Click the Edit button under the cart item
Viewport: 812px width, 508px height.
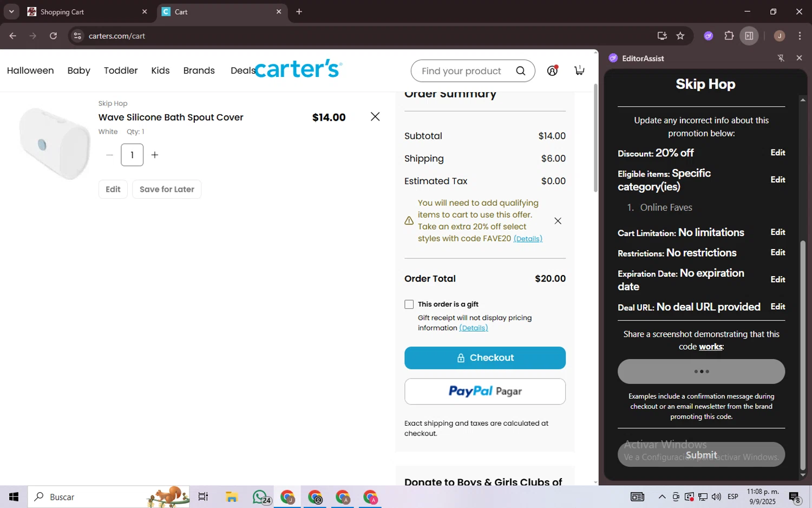tap(113, 189)
